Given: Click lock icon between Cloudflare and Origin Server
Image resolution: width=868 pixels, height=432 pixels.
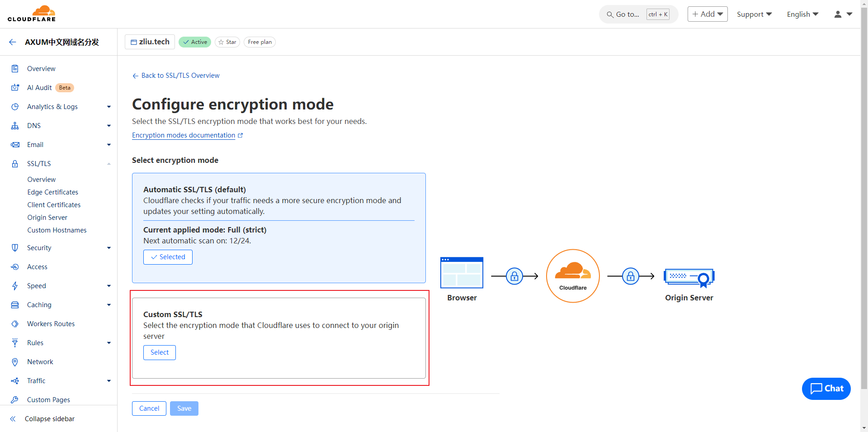Looking at the screenshot, I should pyautogui.click(x=631, y=276).
